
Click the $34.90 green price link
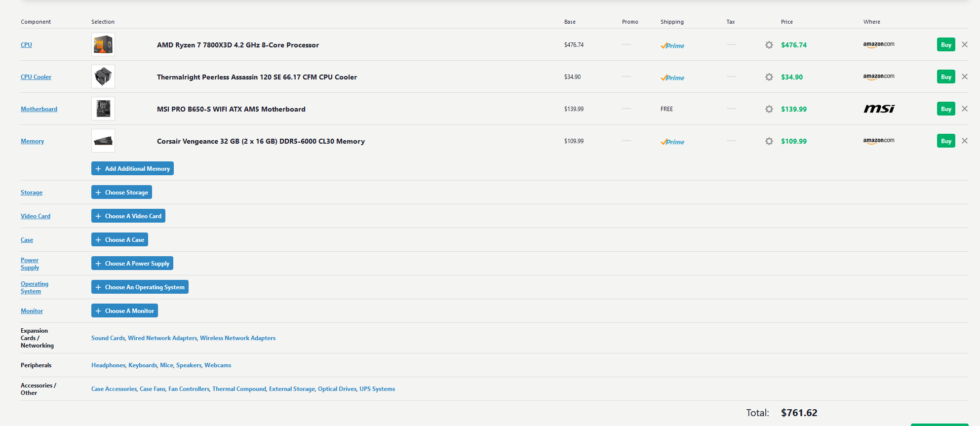792,77
